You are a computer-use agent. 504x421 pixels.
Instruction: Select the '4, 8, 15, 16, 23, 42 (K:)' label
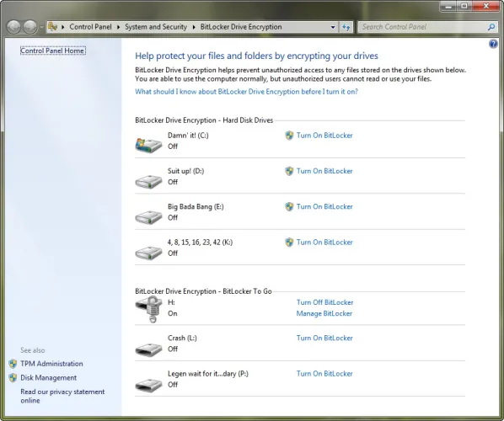click(200, 242)
